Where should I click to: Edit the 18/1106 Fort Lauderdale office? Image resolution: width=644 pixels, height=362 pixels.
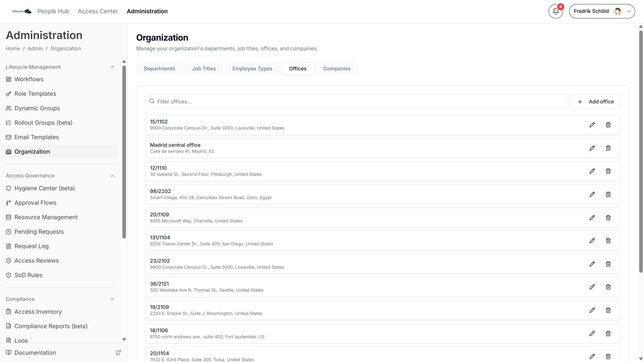tap(592, 333)
